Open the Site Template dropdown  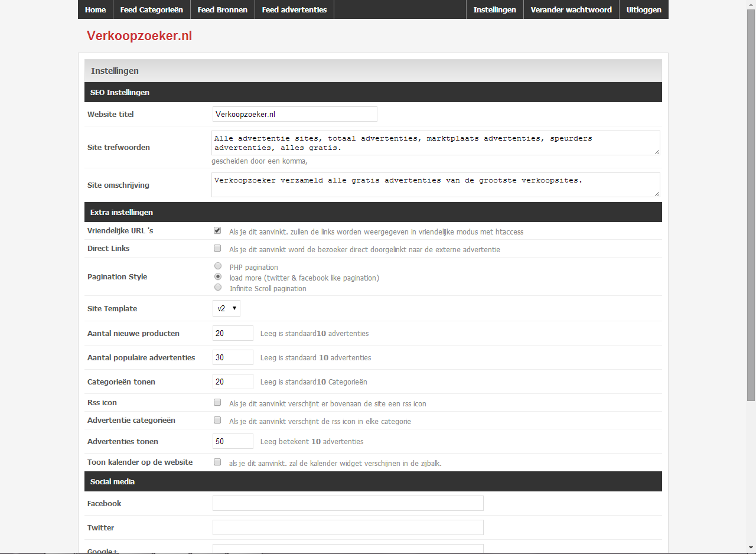(x=226, y=308)
